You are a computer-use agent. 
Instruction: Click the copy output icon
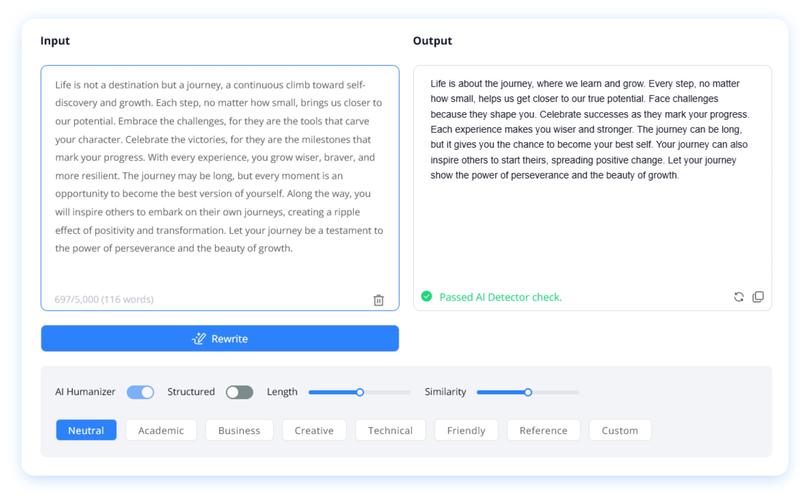[x=758, y=296]
